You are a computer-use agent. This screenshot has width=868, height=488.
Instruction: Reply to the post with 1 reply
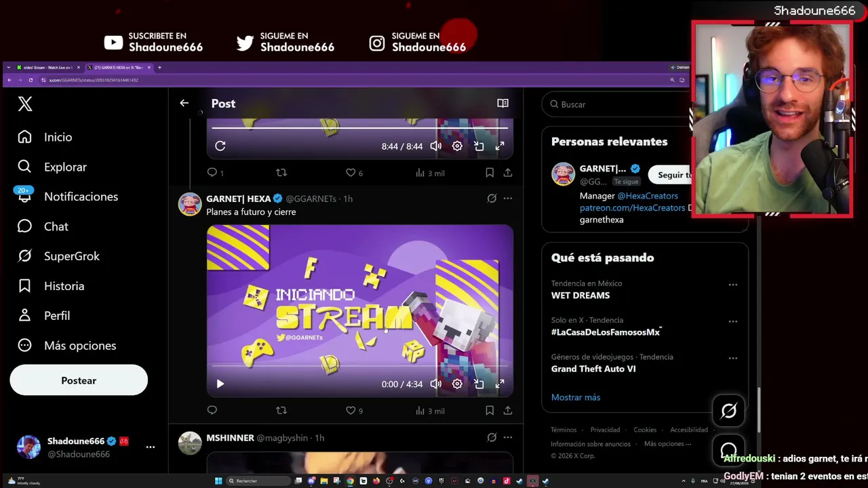[x=215, y=173]
